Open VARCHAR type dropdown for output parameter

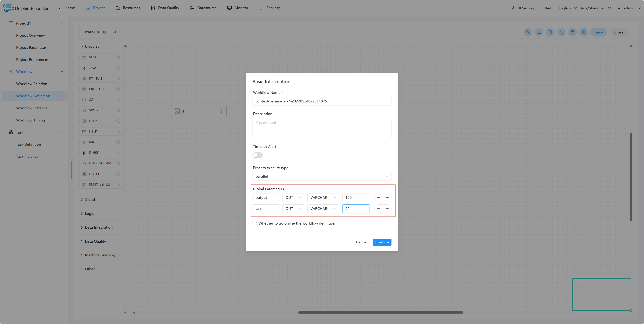[323, 197]
